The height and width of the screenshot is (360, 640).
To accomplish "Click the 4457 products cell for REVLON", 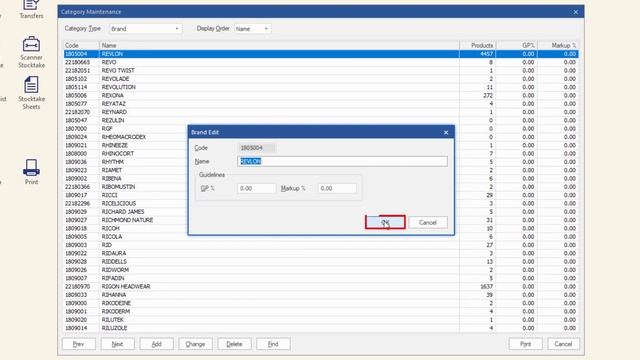I will pos(478,54).
